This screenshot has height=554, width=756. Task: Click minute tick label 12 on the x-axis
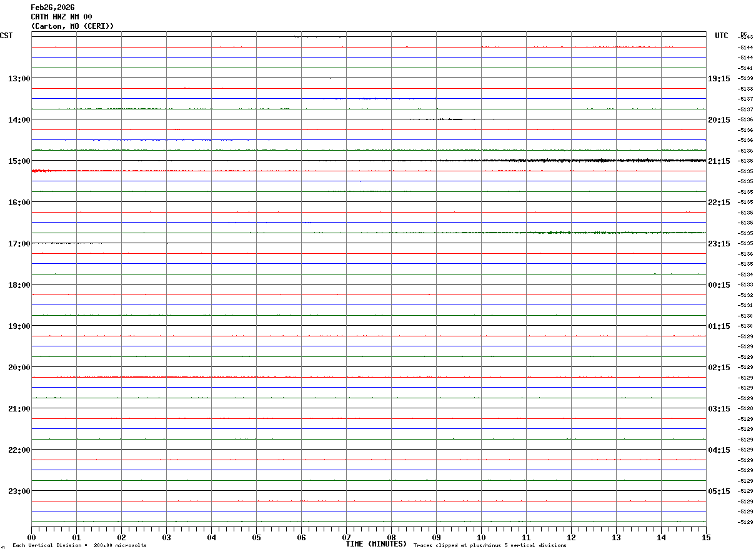571,537
